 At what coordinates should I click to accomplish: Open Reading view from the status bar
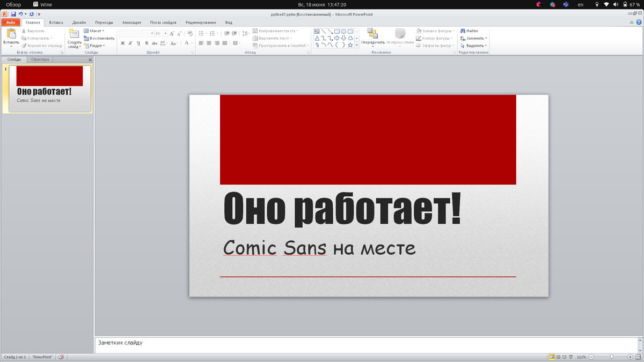(x=564, y=357)
